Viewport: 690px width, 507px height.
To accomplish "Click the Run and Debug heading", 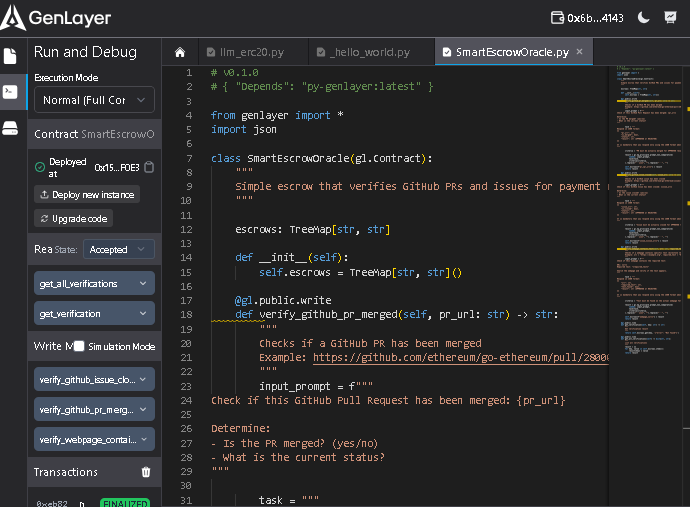I will click(85, 52).
